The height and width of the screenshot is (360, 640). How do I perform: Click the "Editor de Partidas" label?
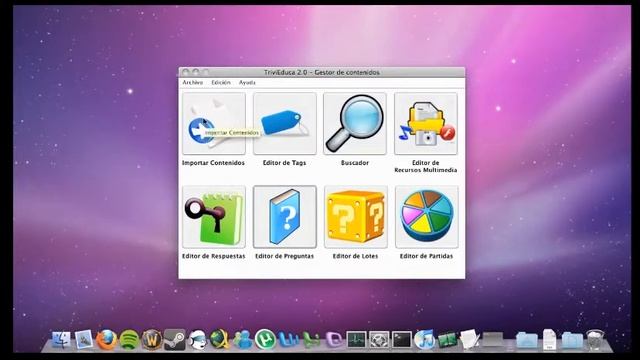[x=426, y=256]
